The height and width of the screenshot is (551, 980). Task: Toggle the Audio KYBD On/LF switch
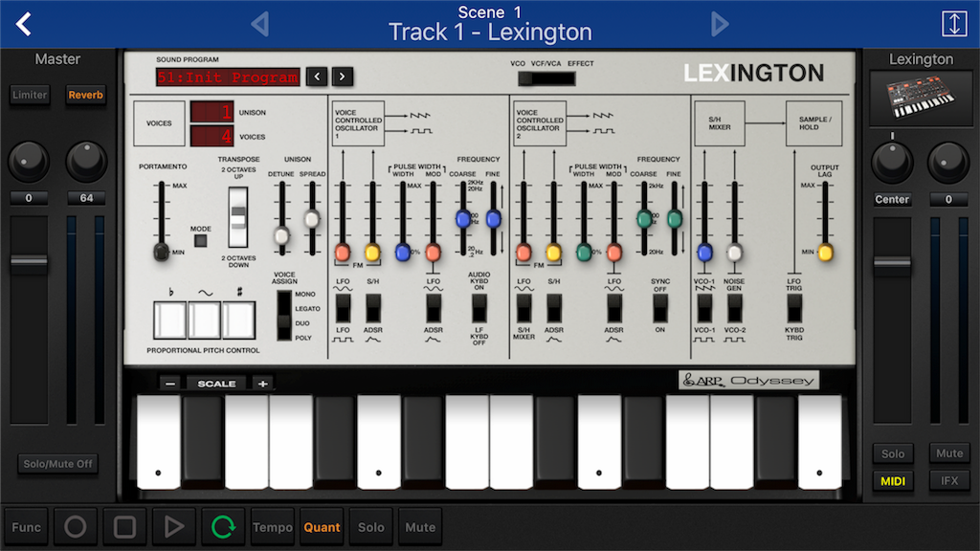479,308
